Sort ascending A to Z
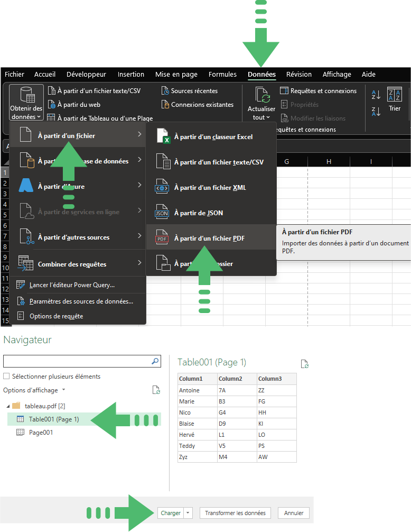Viewport: 411px width, 532px height. [376, 94]
